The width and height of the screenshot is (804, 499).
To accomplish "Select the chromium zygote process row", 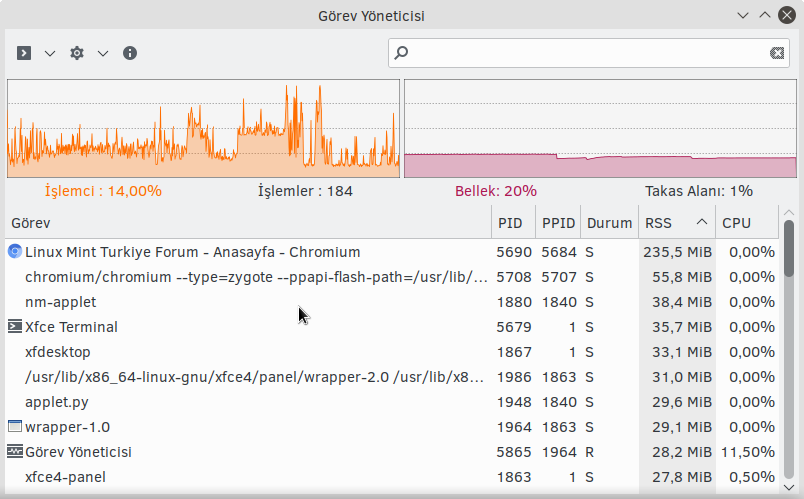I will 392,277.
